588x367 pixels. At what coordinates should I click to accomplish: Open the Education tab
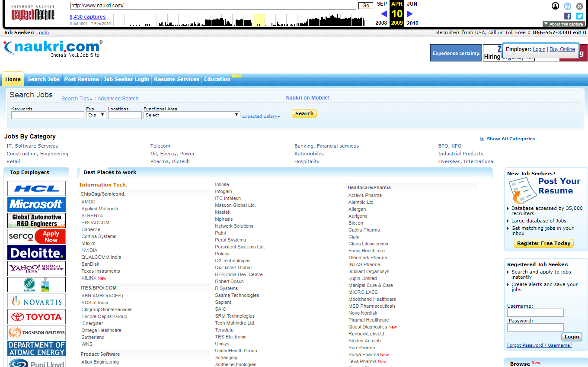tap(217, 79)
